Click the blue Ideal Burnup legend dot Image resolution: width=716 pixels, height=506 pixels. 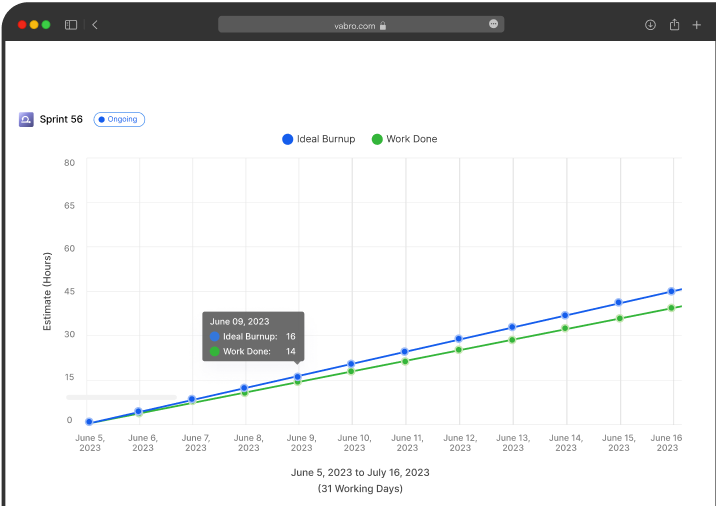[288, 139]
